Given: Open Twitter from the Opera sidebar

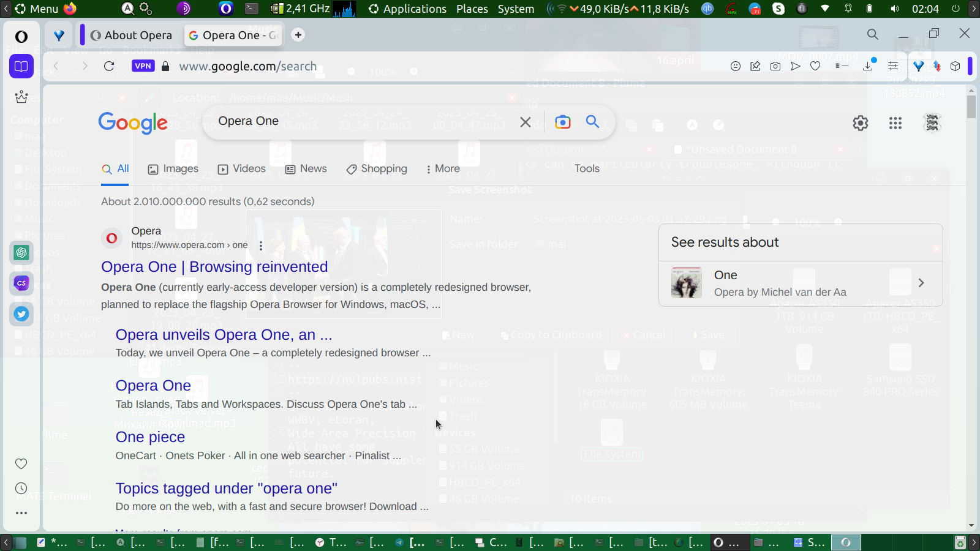Looking at the screenshot, I should pos(21,314).
